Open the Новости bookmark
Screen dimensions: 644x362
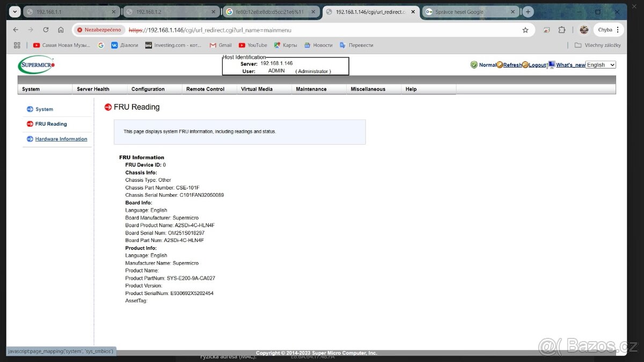[318, 45]
